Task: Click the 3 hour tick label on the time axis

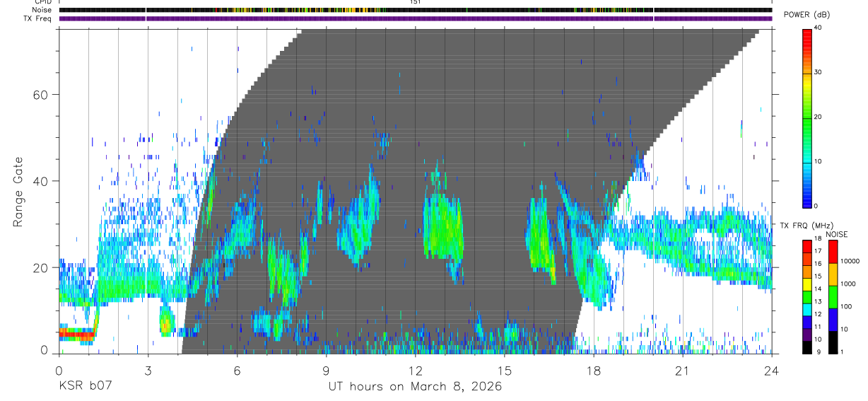Action: [x=147, y=370]
